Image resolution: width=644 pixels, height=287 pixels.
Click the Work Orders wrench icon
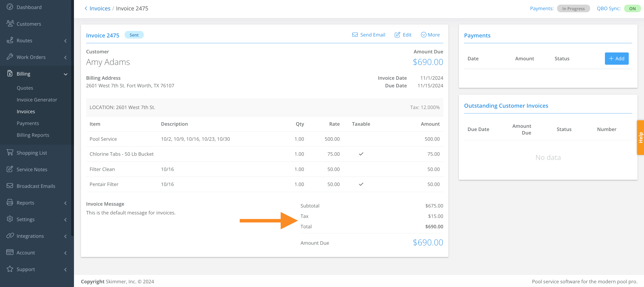coord(10,57)
